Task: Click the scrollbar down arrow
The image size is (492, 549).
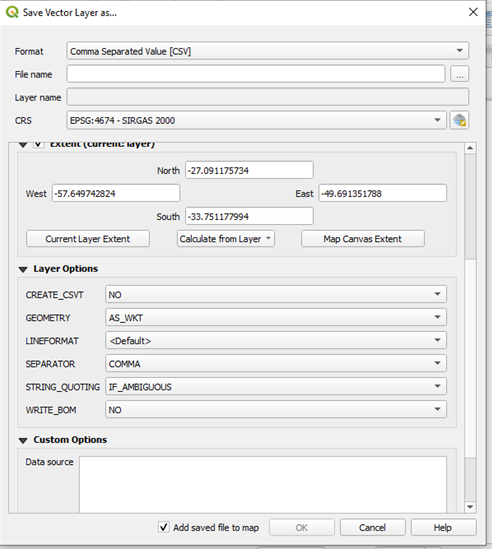Action: (470, 507)
